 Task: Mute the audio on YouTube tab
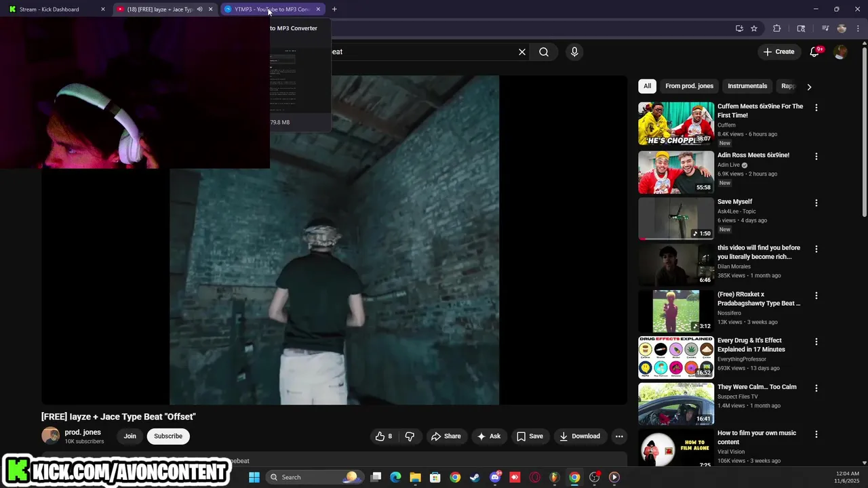[x=199, y=9]
